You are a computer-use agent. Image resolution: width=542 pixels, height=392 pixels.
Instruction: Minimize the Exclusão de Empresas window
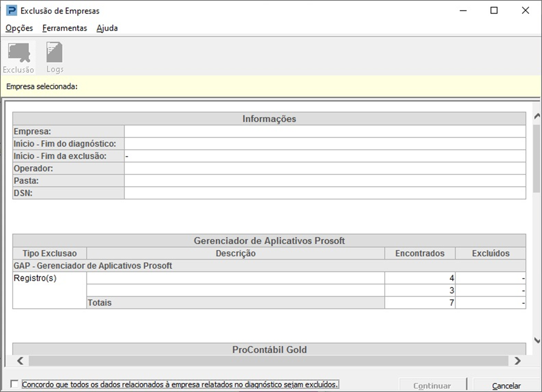pyautogui.click(x=462, y=11)
